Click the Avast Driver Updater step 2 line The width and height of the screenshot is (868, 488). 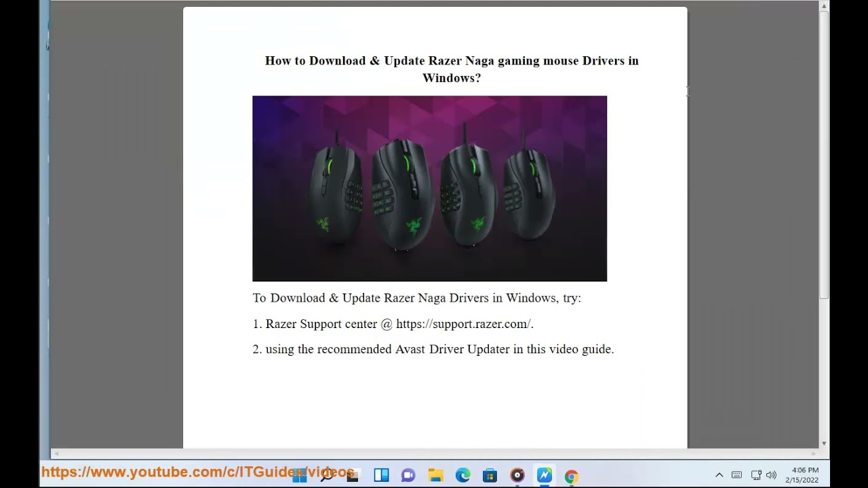tap(433, 350)
